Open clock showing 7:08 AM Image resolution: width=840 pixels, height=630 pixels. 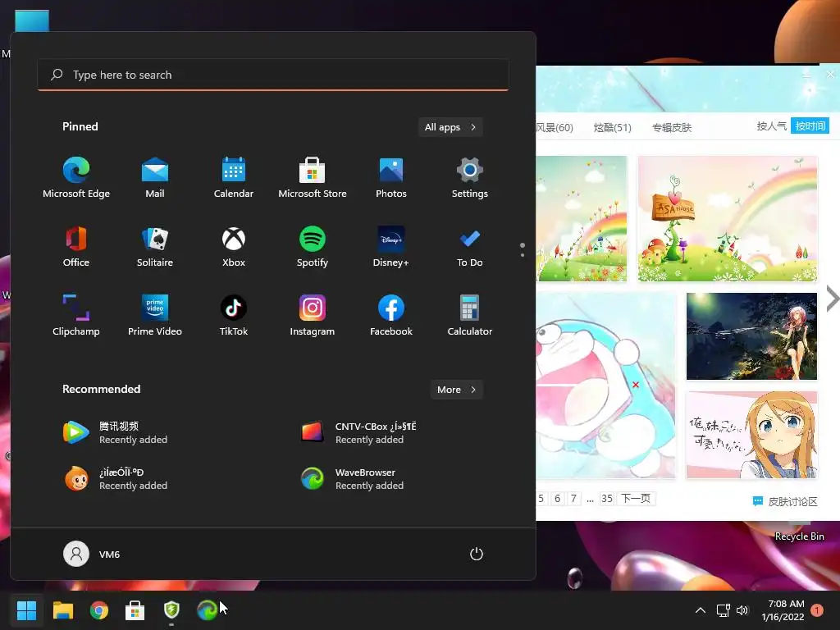click(783, 610)
